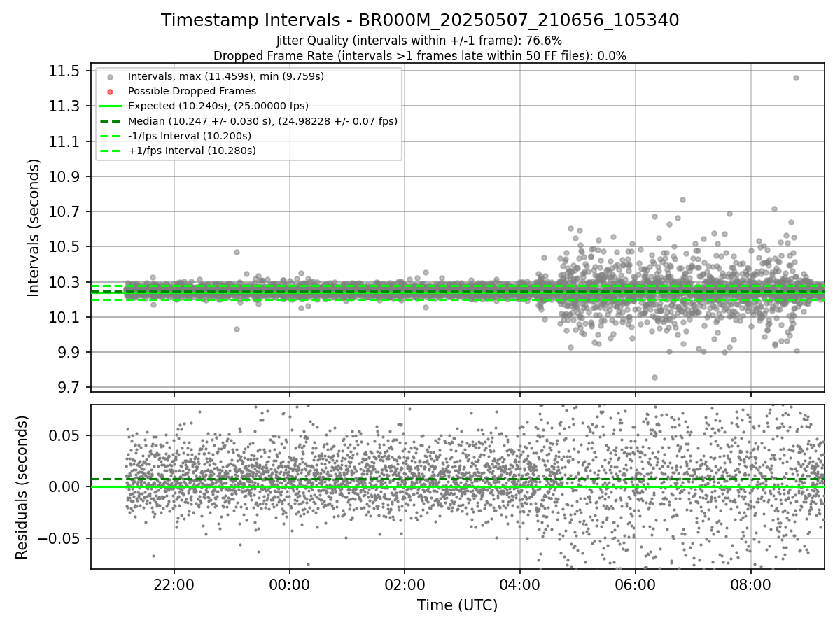
Task: Click the "9.7" y-axis tick label
Action: [x=68, y=387]
